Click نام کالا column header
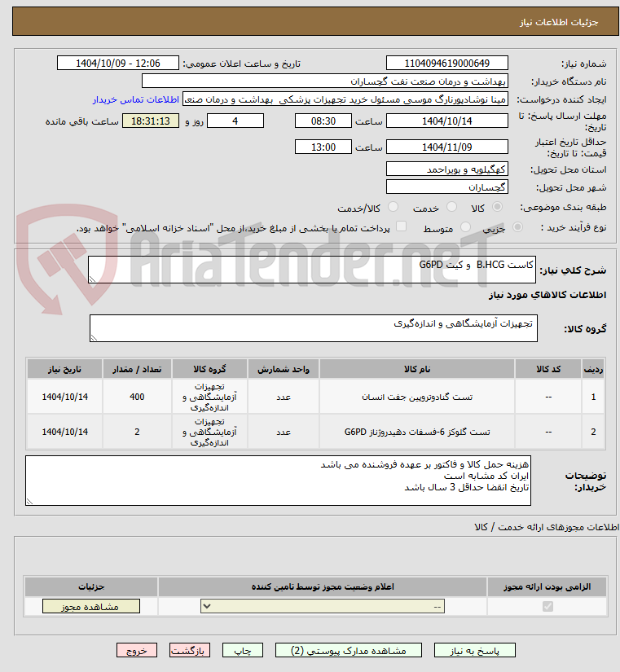 [417, 369]
